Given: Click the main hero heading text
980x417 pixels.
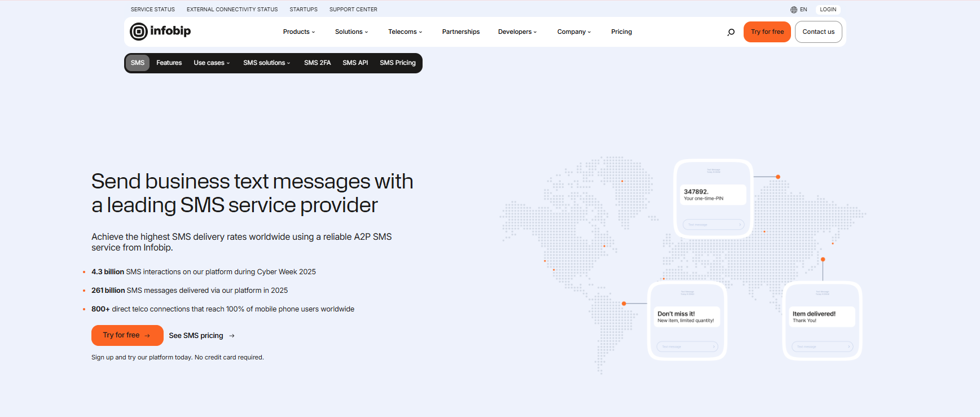Looking at the screenshot, I should click(x=252, y=194).
